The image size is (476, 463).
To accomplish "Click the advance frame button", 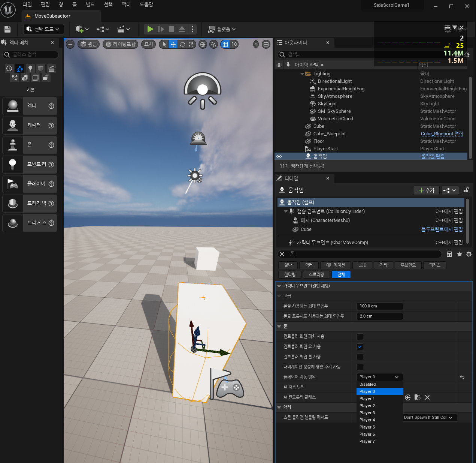I will 161,29.
